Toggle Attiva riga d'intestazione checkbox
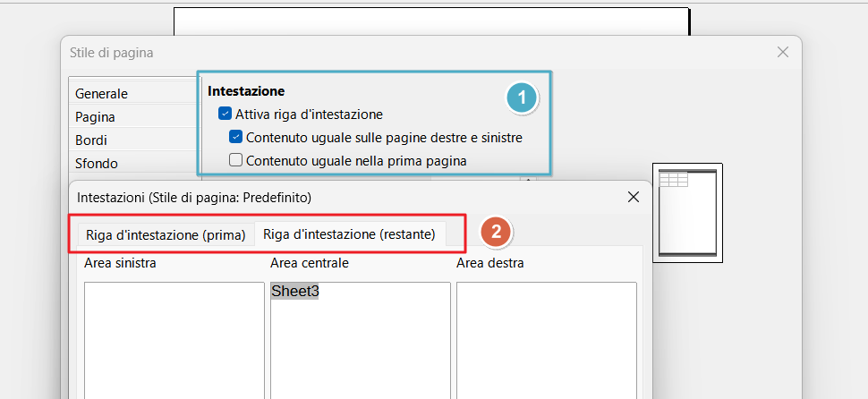Image resolution: width=868 pixels, height=399 pixels. (x=225, y=115)
